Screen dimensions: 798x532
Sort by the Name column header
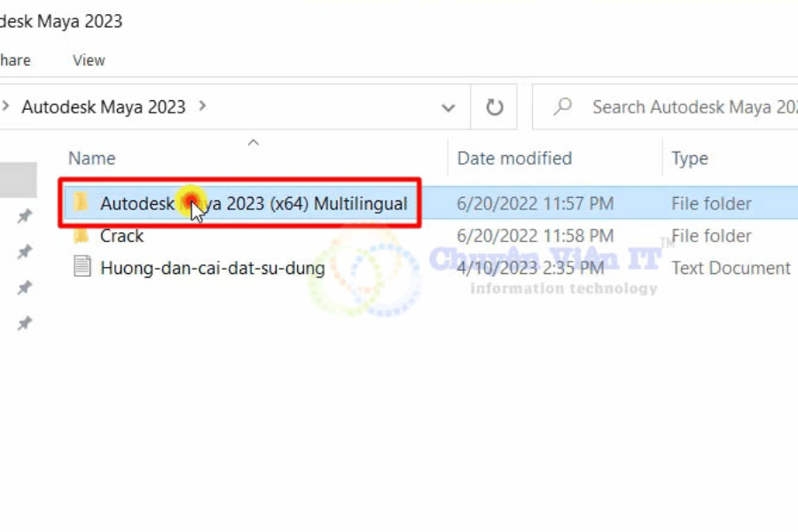click(x=92, y=159)
